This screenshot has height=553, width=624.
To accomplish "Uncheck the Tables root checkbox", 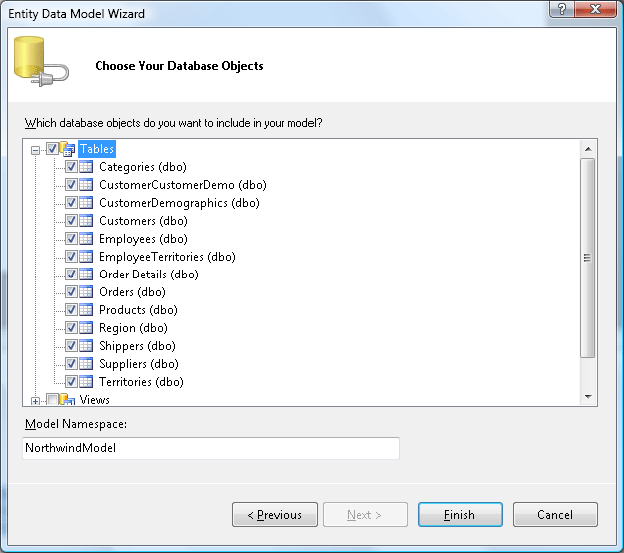I will tap(52, 148).
